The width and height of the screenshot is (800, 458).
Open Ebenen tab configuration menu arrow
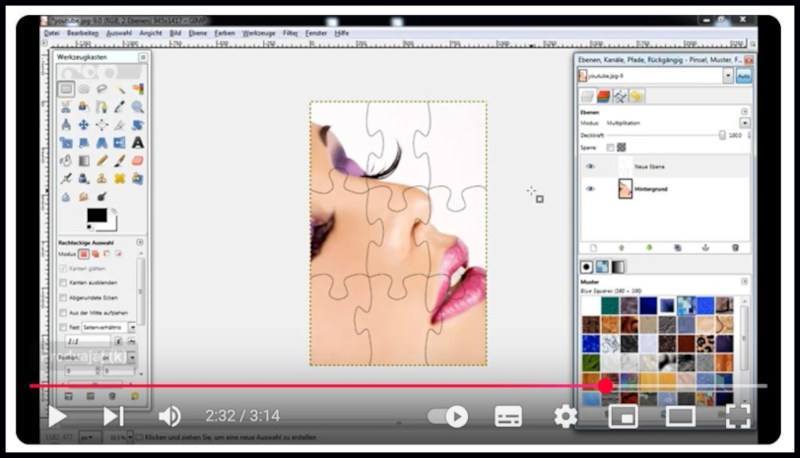point(744,112)
